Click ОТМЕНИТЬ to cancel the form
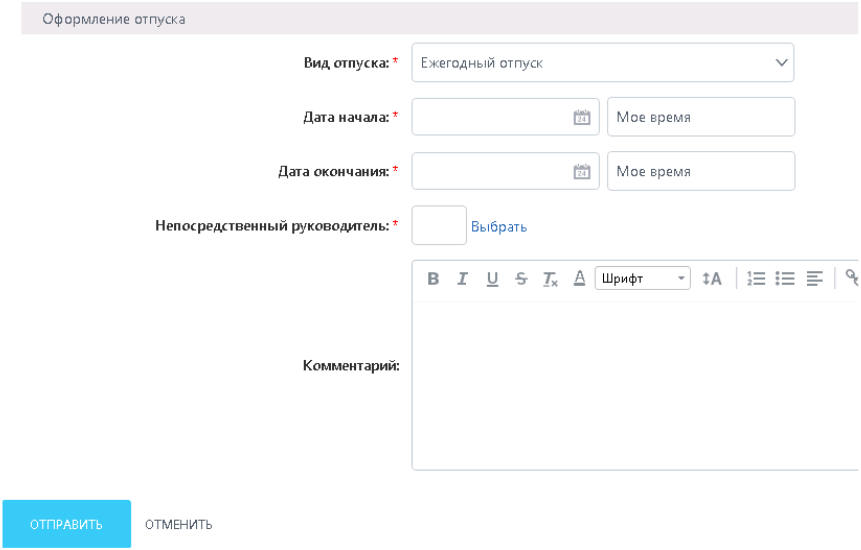The height and width of the screenshot is (550, 861). tap(178, 524)
